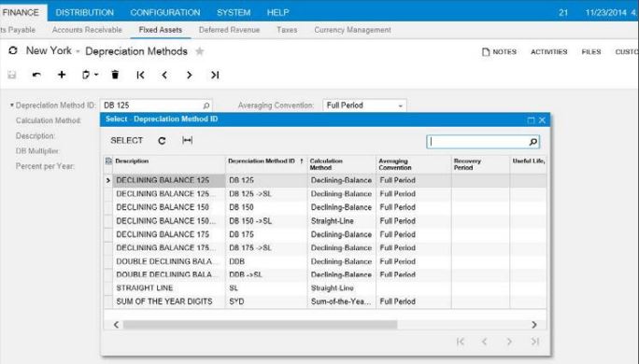
Task: Go to first page of lookup results
Action: (x=461, y=342)
